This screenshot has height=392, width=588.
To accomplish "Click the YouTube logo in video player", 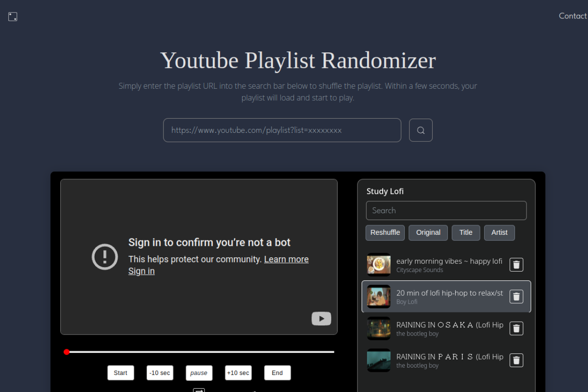I will (x=321, y=318).
